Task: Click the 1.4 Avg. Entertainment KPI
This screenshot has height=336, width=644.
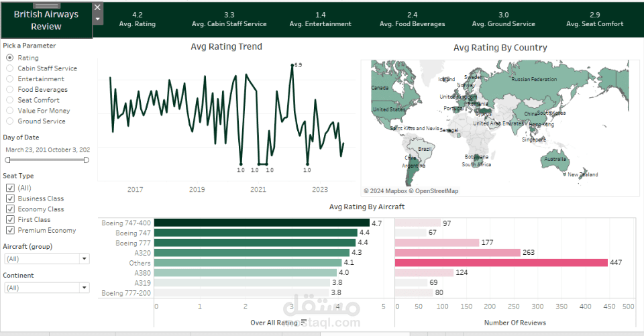Action: pos(321,19)
